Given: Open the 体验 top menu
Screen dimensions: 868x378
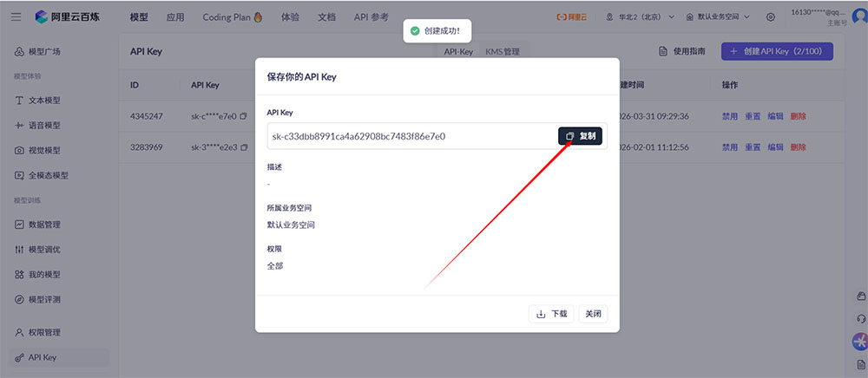Looking at the screenshot, I should point(290,17).
